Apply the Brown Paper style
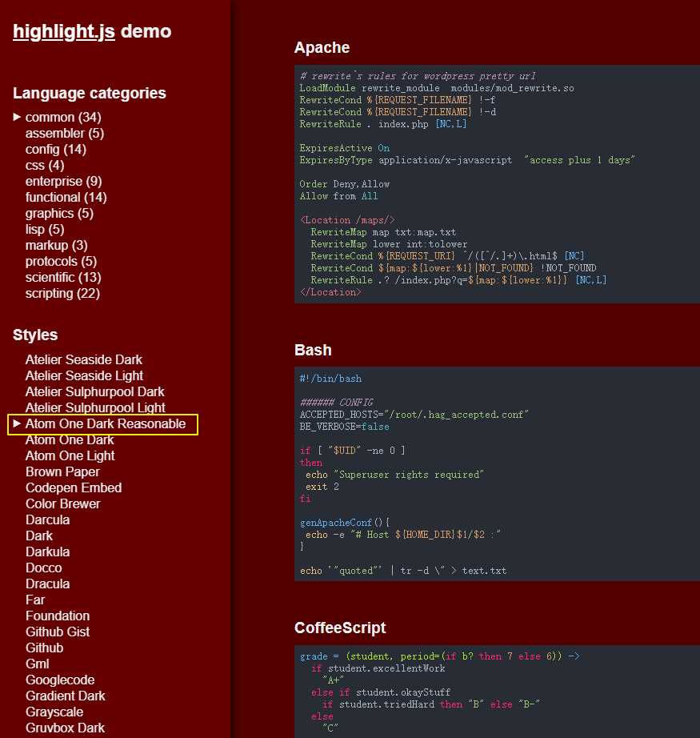 point(62,471)
